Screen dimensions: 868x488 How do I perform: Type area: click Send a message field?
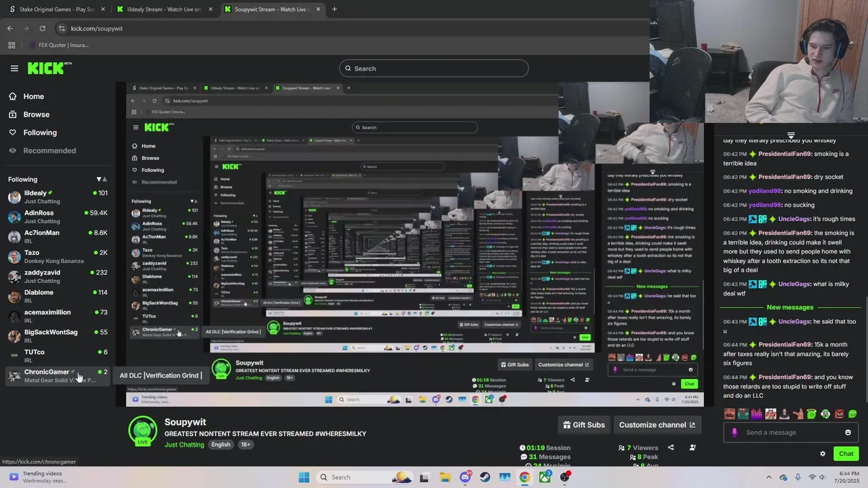[790, 432]
